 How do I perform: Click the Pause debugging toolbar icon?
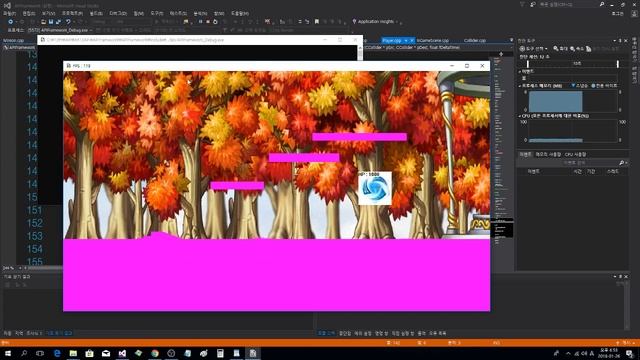pos(200,22)
